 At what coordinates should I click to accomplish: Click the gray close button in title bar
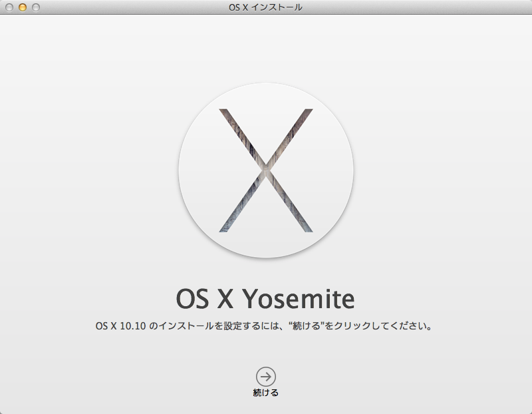coord(9,7)
